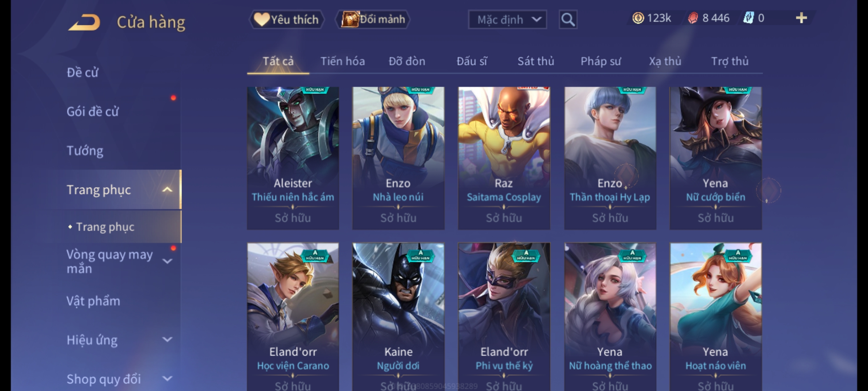Open the Mặc định sort dropdown
The height and width of the screenshot is (391, 868).
[507, 20]
